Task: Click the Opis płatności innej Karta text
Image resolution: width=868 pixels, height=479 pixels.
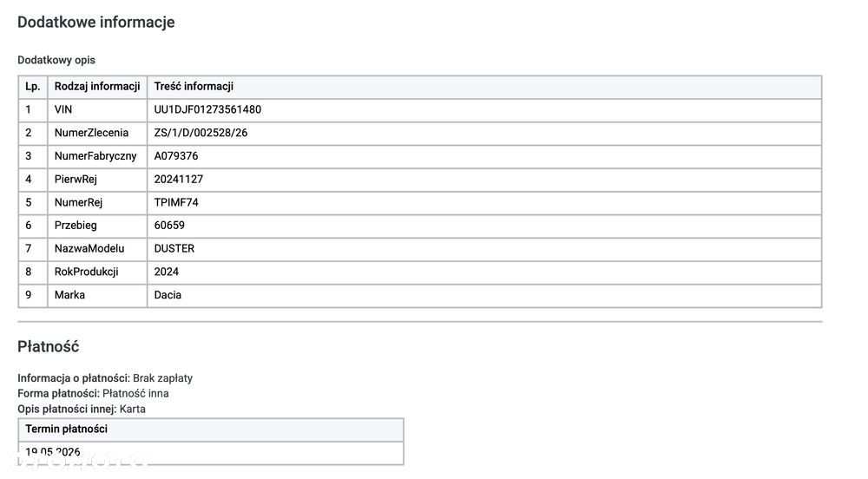Action: pos(82,410)
